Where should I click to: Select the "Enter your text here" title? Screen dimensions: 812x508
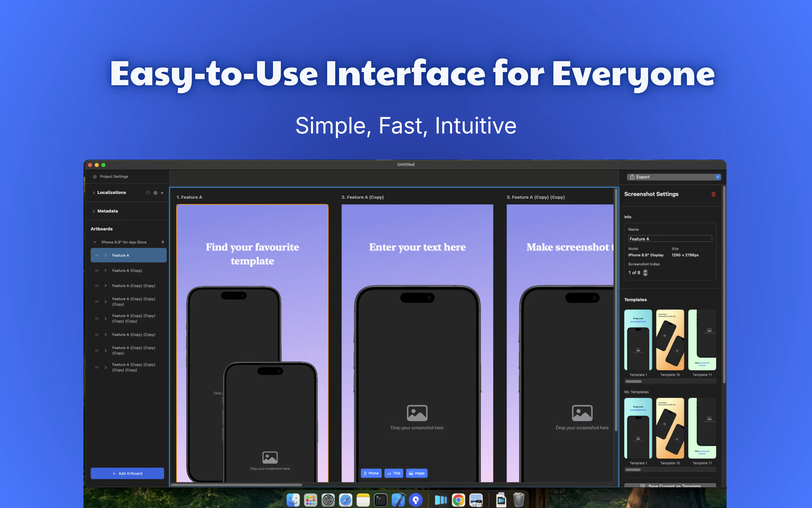417,247
